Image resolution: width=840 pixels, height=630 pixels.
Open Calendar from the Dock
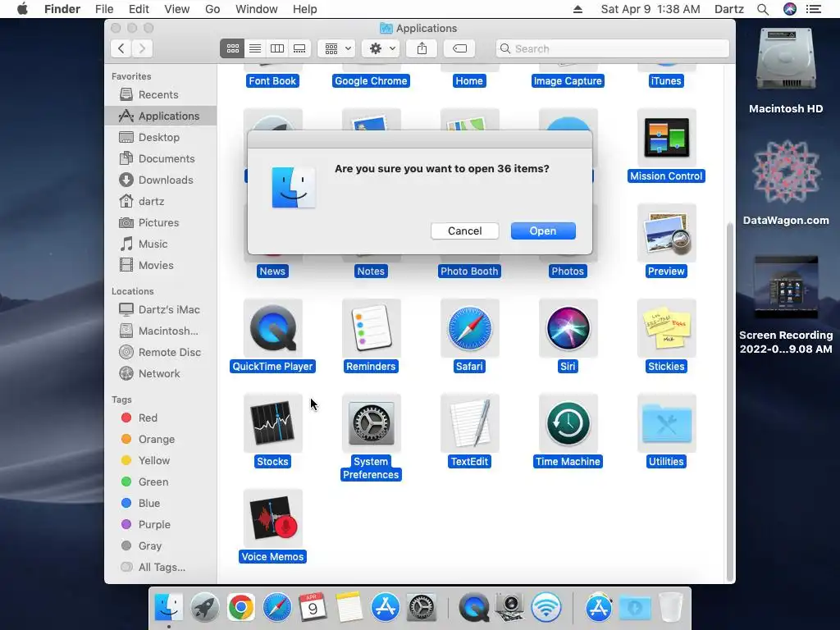(313, 608)
